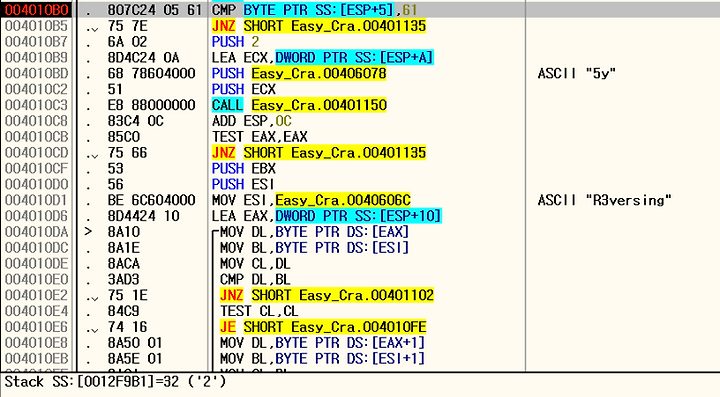This screenshot has height=397, width=720.
Task: Click hex bytes E8 88000000
Action: point(151,105)
